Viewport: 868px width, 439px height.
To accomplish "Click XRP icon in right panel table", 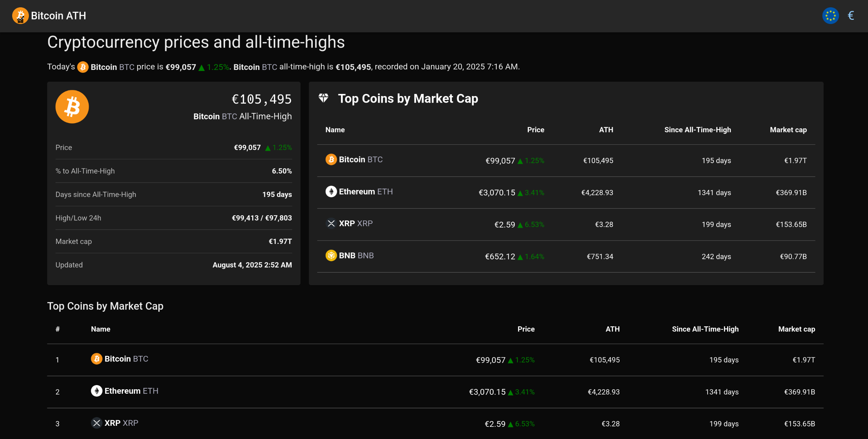I will (331, 223).
